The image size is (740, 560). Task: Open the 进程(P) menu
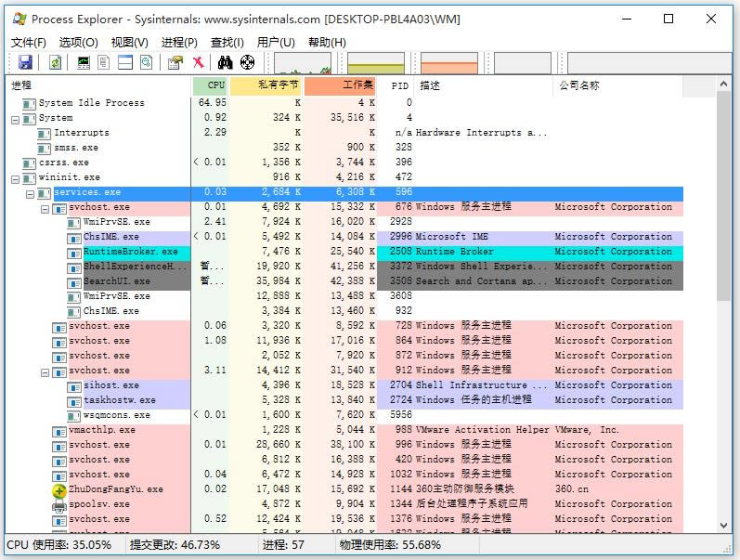179,43
